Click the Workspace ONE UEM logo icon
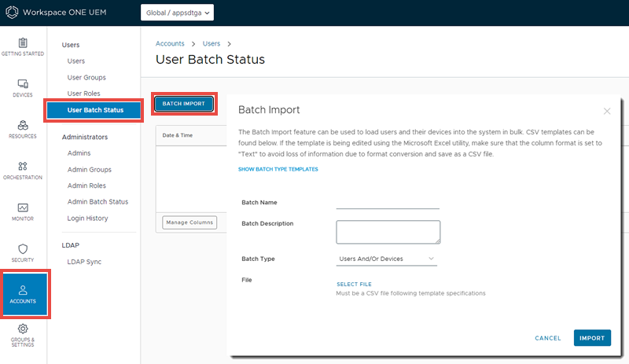The image size is (629, 364). [12, 12]
